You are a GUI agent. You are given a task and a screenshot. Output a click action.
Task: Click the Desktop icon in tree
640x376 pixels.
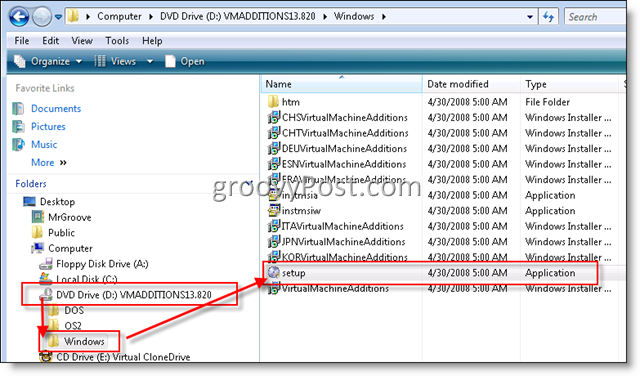click(29, 202)
